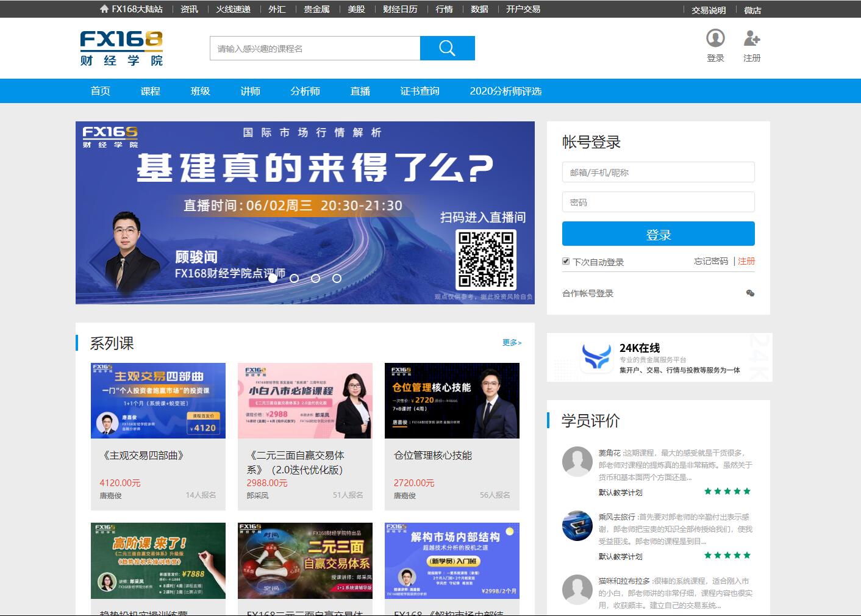Click 资讯 in the top bar
Viewport: 861px width, 616px height.
189,9
